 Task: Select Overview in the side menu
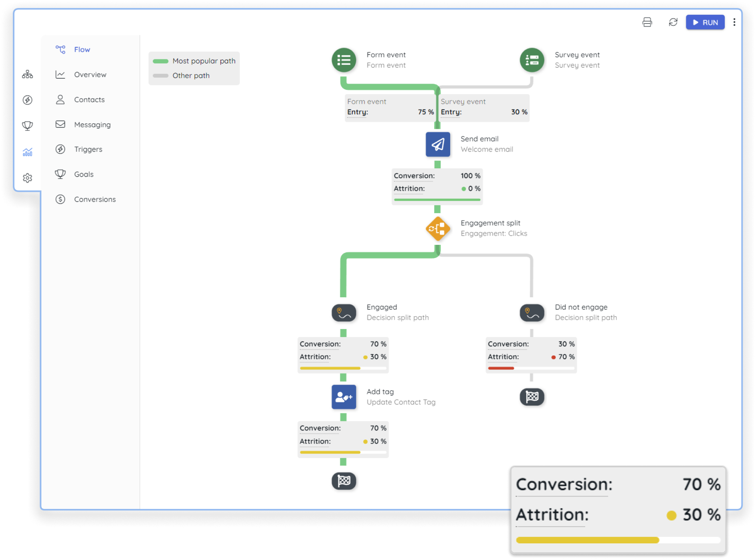pyautogui.click(x=90, y=75)
